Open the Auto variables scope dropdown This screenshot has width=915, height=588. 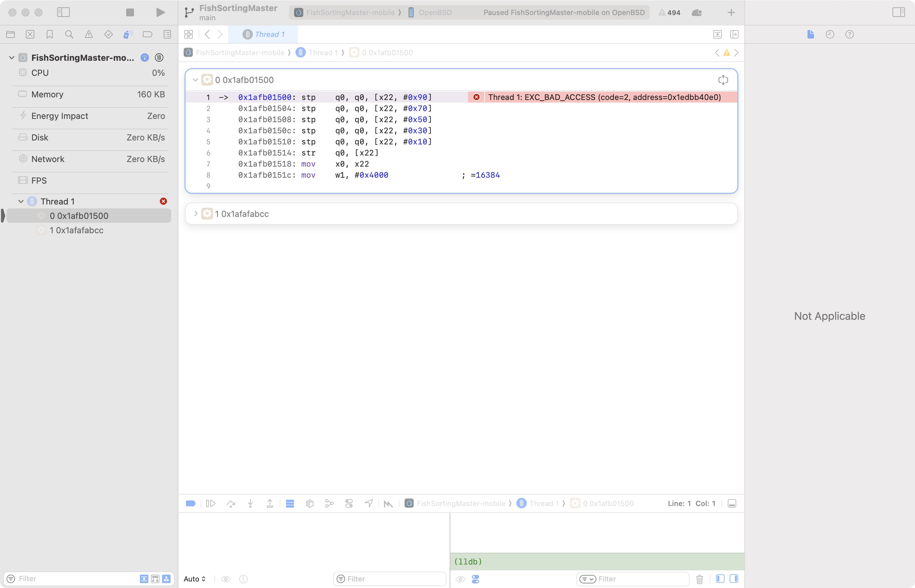point(195,579)
